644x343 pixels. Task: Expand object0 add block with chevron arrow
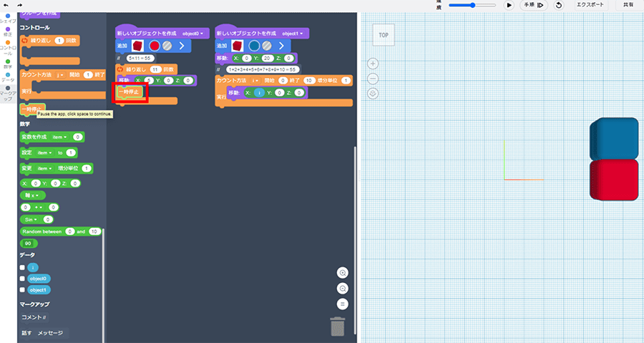[x=182, y=46]
